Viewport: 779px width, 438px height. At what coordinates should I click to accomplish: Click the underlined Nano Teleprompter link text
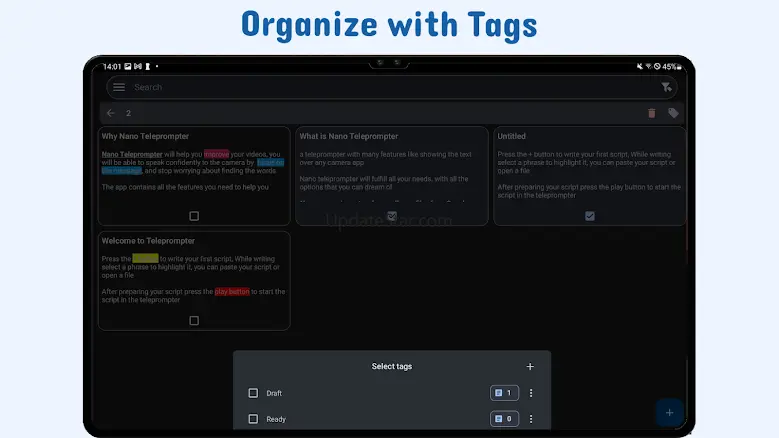(x=132, y=154)
